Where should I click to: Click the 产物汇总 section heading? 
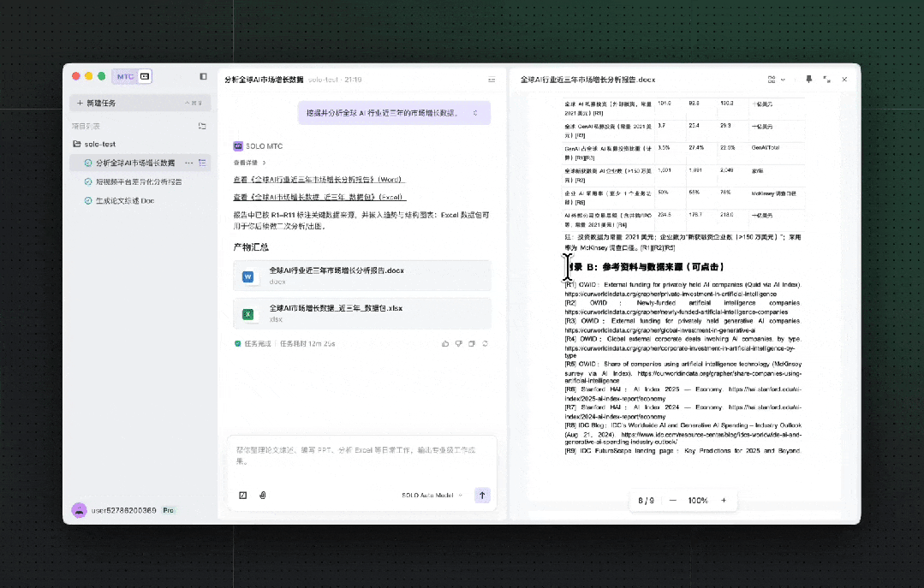(x=251, y=247)
